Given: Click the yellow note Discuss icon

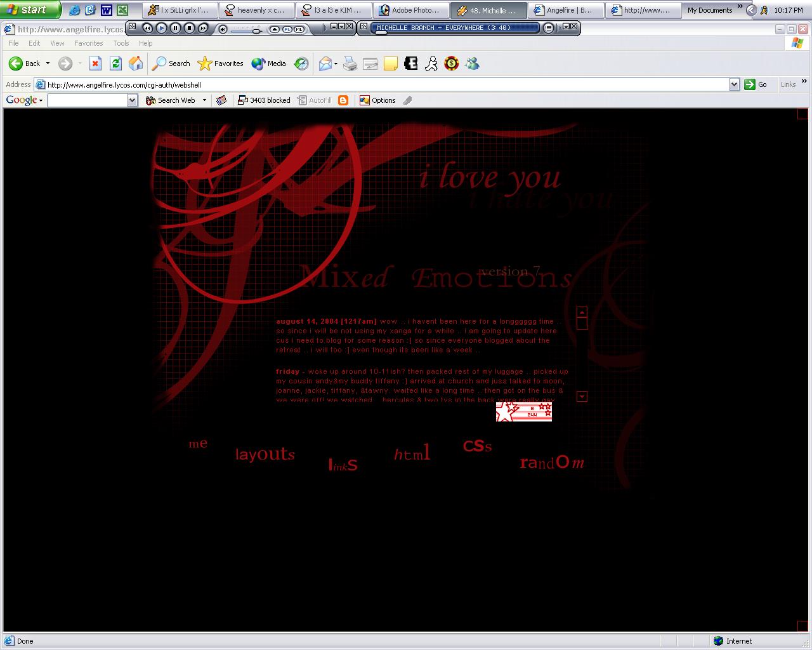Looking at the screenshot, I should 391,63.
